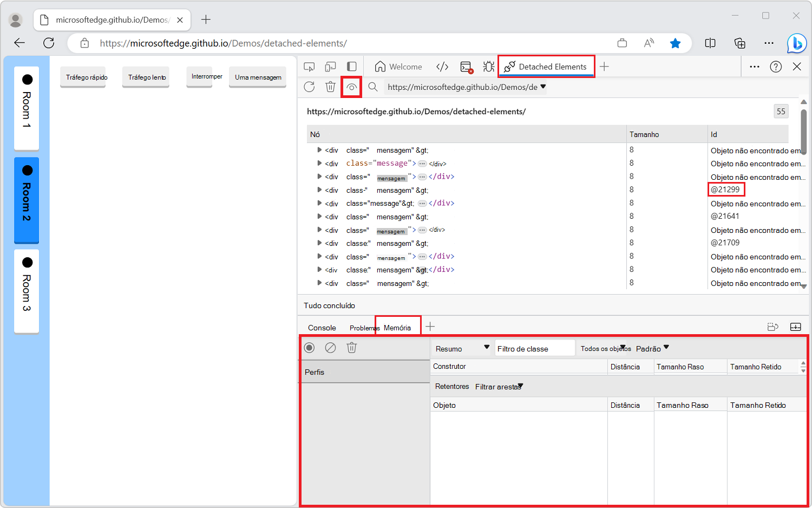Viewport: 812px width, 508px height.
Task: Reload the page with the refresh icon
Action: [x=49, y=43]
